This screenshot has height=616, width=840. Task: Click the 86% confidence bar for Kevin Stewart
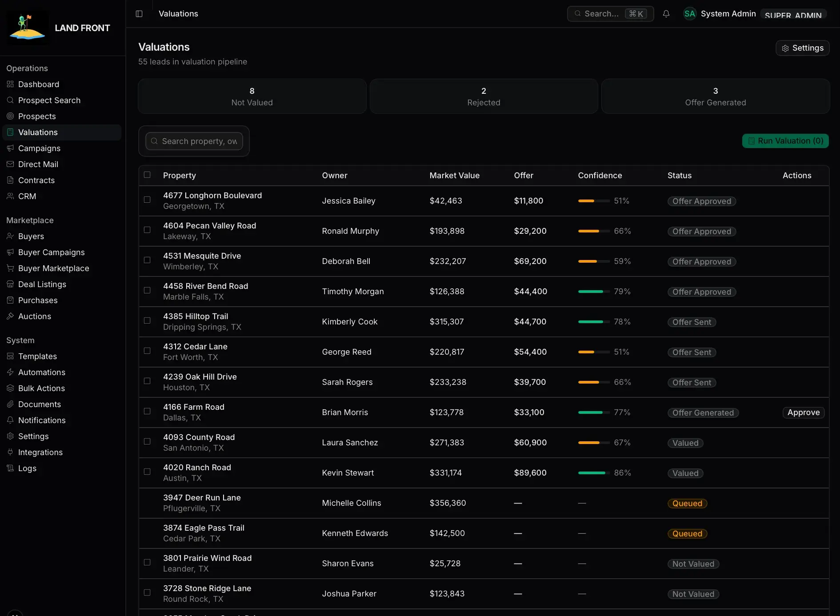click(x=594, y=473)
